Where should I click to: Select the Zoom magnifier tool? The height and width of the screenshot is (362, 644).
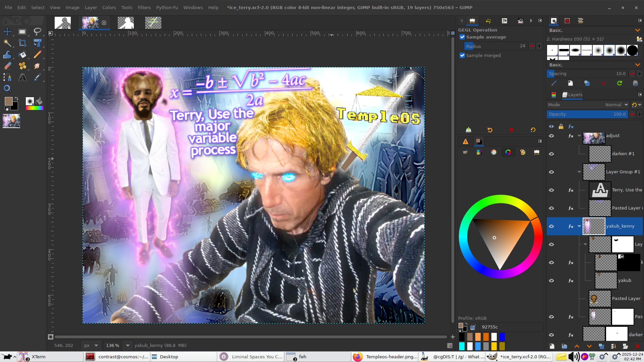click(7, 89)
